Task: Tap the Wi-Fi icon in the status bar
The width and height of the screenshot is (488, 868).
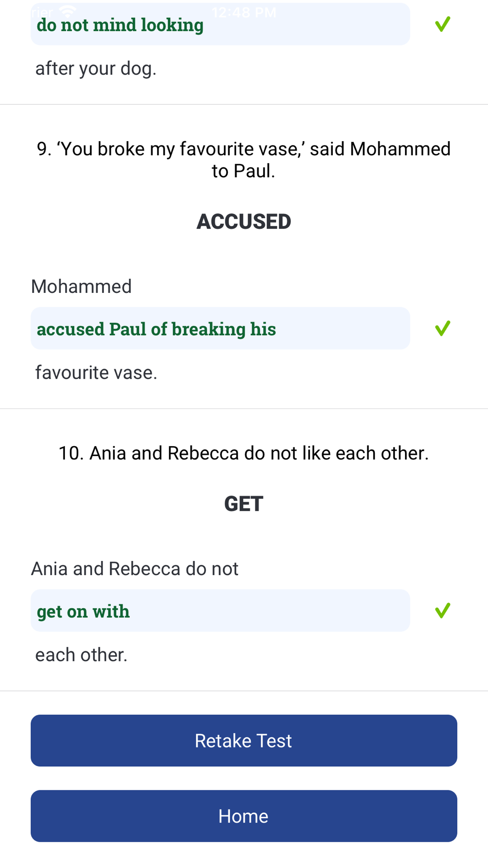Action: tap(67, 11)
